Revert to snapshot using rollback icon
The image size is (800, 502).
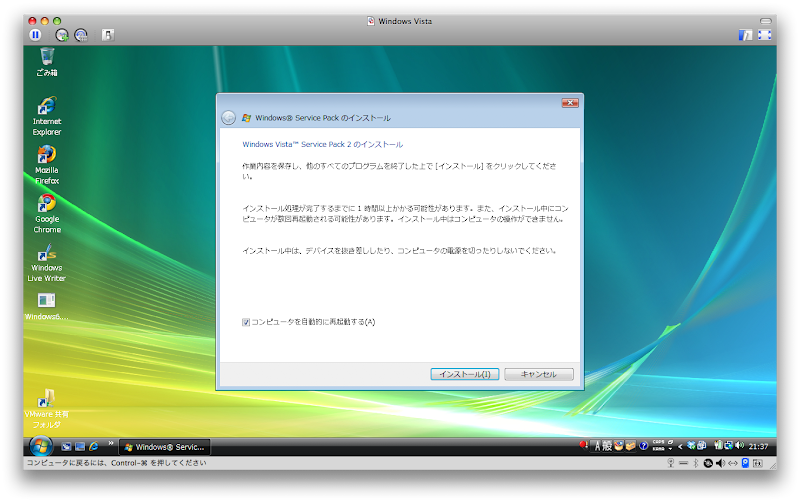click(81, 35)
